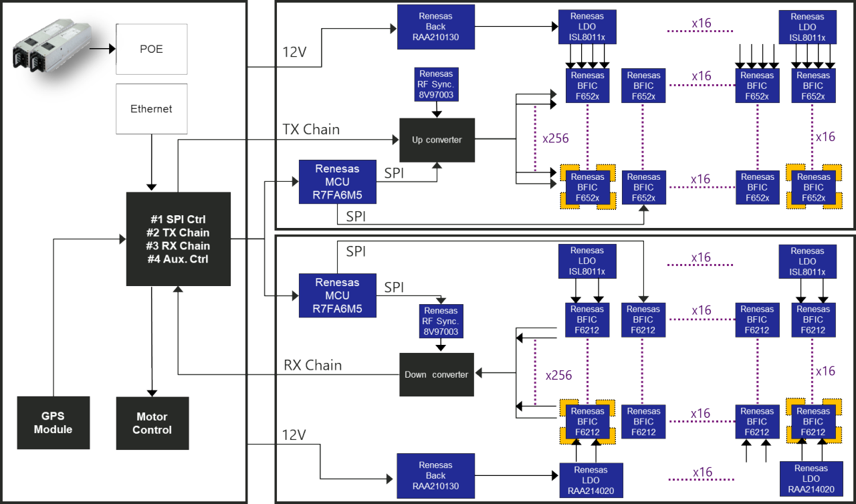Viewport: 856px width, 504px height.
Task: Select the Ethernet block
Action: coord(151,109)
